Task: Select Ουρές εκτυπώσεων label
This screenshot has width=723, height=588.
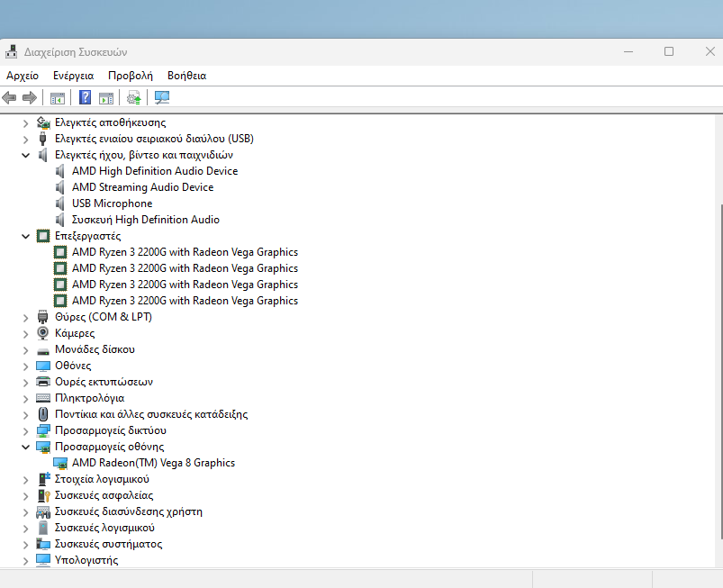Action: [104, 382]
